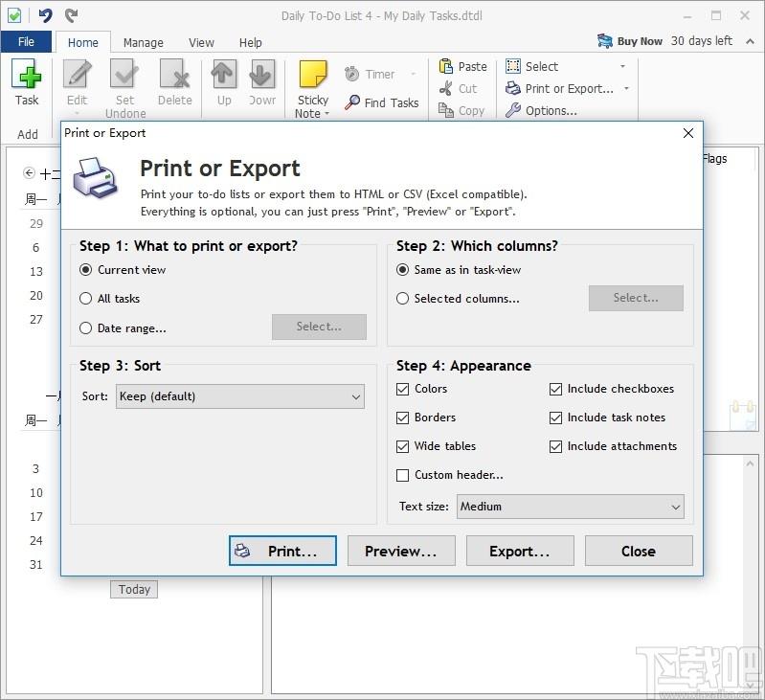
Task: Click the Print... button
Action: click(x=283, y=551)
